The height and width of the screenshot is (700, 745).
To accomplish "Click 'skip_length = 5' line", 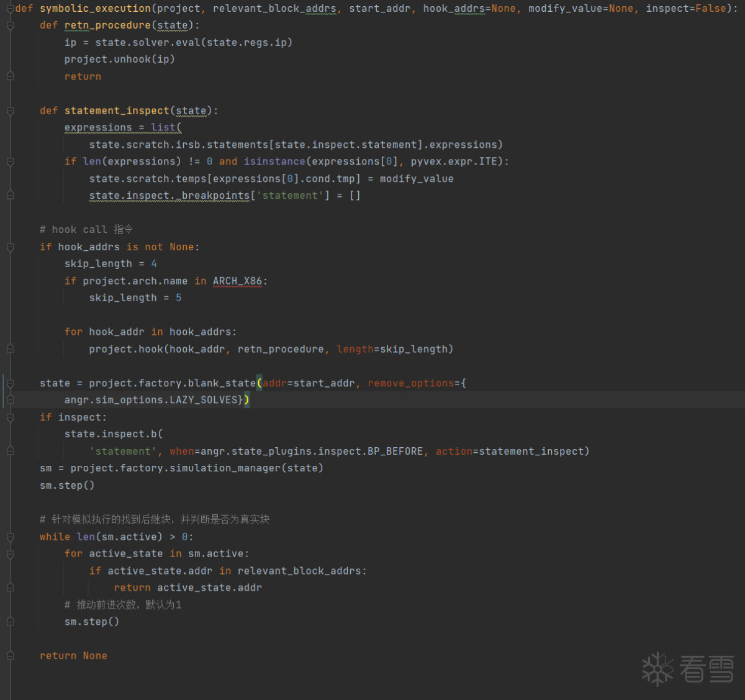I will [135, 298].
